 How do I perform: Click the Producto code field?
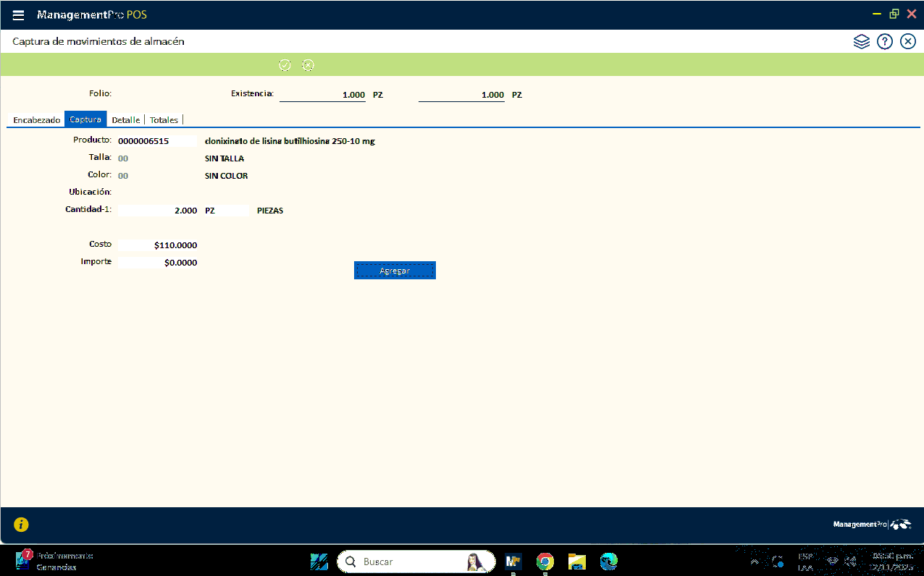pyautogui.click(x=156, y=141)
